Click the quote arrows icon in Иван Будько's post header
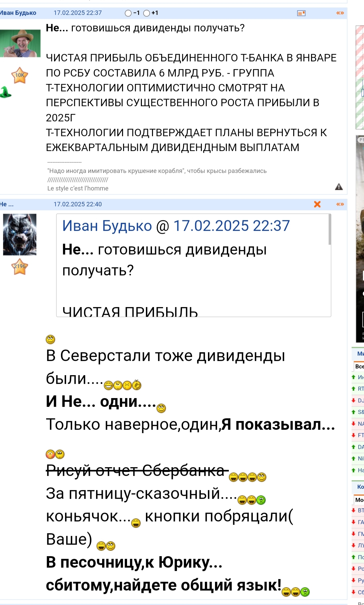 click(x=340, y=13)
